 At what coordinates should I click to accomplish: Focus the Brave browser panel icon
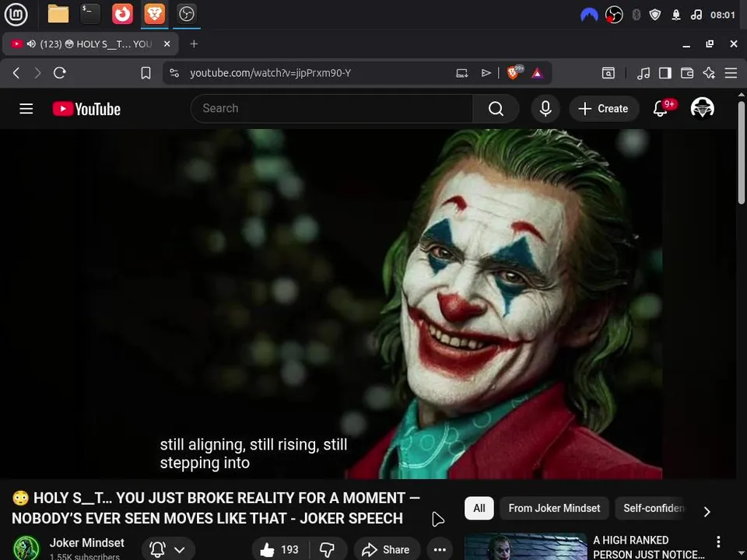[154, 14]
